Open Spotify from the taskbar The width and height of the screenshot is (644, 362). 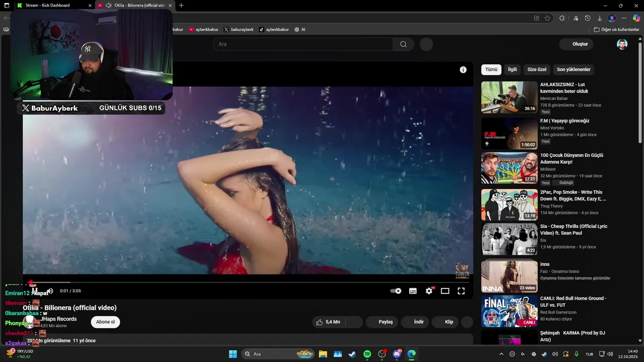(367, 354)
